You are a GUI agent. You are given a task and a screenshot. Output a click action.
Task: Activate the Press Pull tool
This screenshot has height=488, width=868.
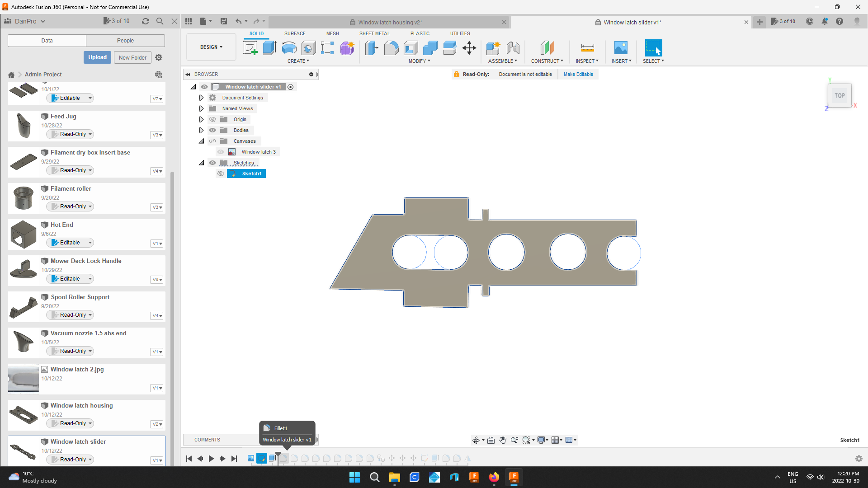(x=371, y=48)
